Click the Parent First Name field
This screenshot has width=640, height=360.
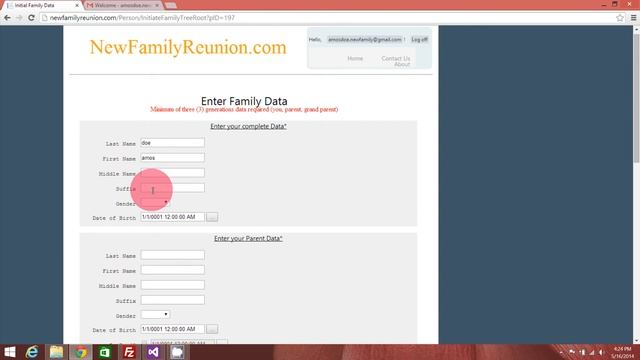coord(173,270)
